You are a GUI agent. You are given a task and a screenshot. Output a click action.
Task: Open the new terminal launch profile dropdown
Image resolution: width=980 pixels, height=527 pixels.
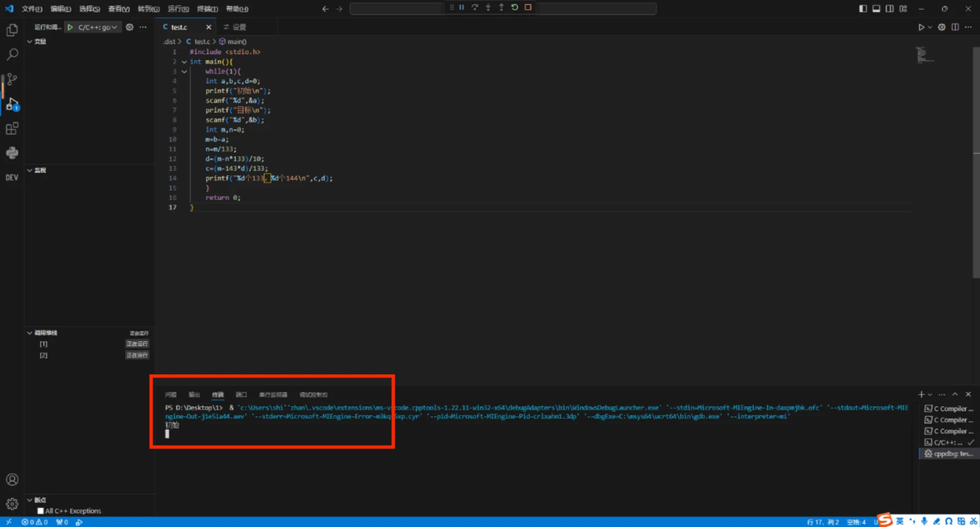click(930, 395)
